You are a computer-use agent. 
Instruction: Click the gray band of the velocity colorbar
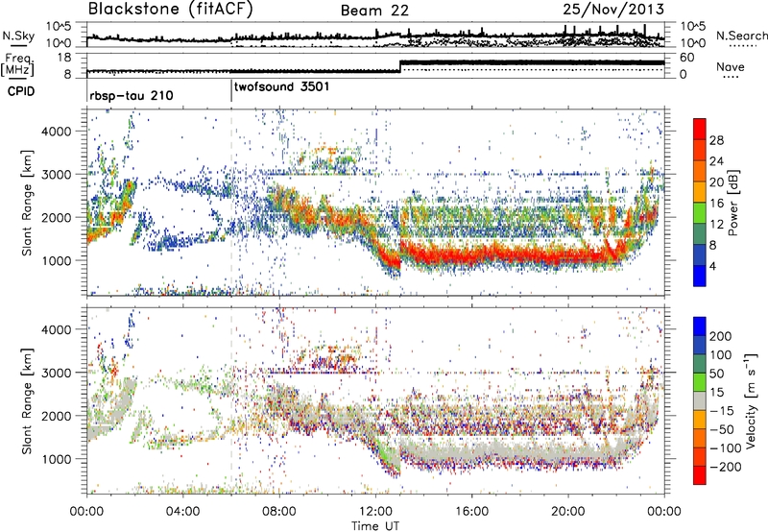pyautogui.click(x=700, y=400)
